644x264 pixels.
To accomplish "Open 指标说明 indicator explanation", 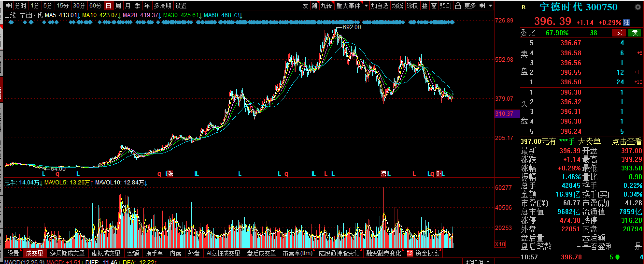I will pos(478,262).
